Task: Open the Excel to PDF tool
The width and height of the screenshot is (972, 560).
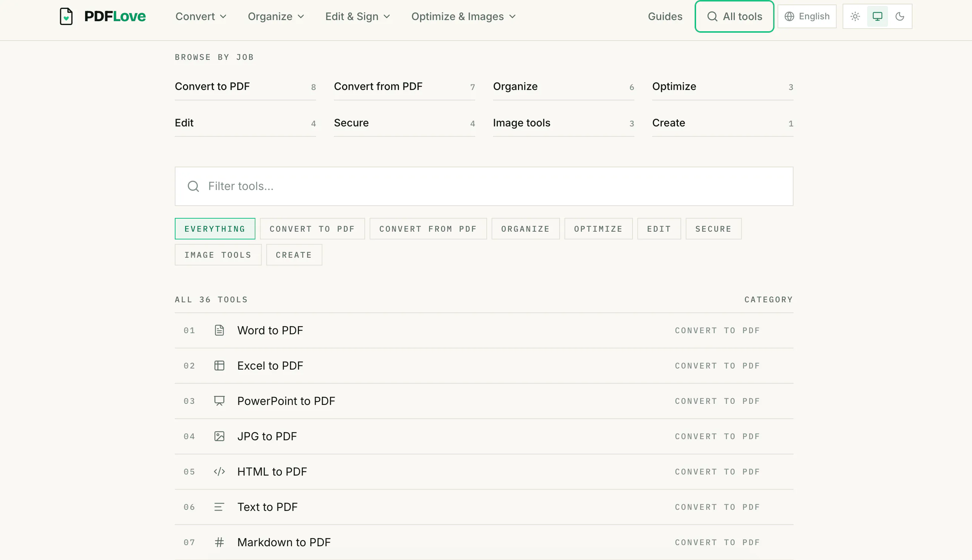Action: [x=484, y=366]
